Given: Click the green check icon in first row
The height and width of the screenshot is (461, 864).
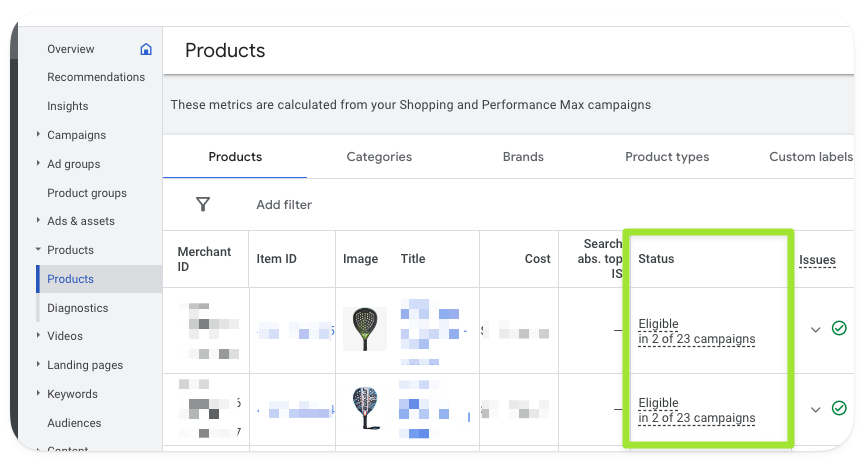Looking at the screenshot, I should tap(839, 328).
